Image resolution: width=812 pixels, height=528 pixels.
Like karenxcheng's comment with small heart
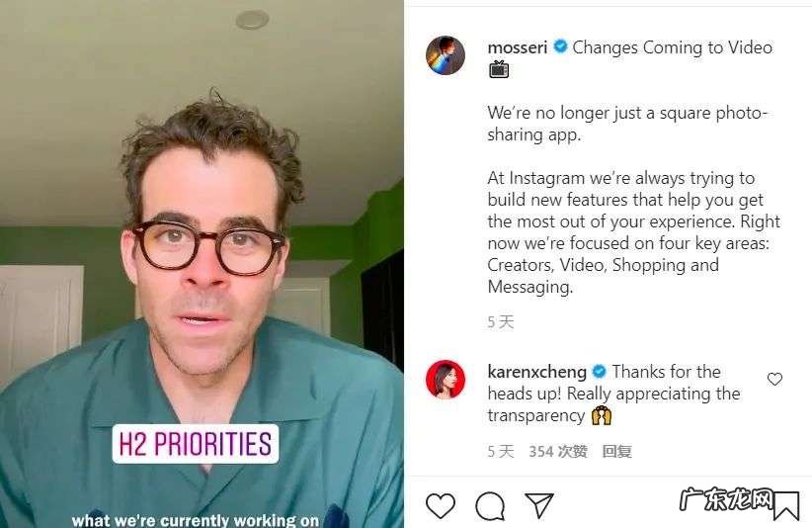pos(774,380)
